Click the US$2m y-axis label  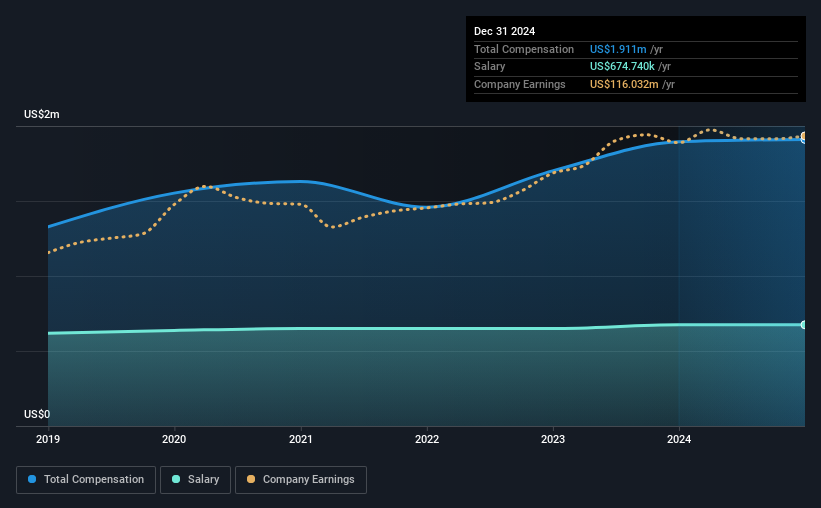[42, 114]
